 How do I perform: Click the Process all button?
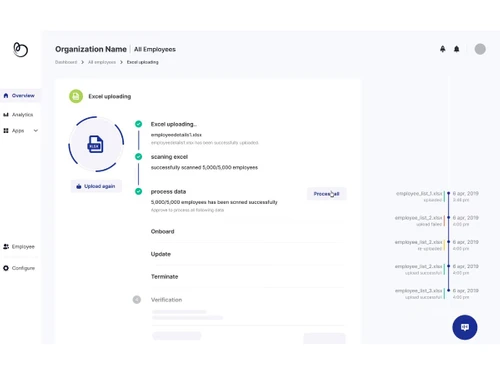327,194
